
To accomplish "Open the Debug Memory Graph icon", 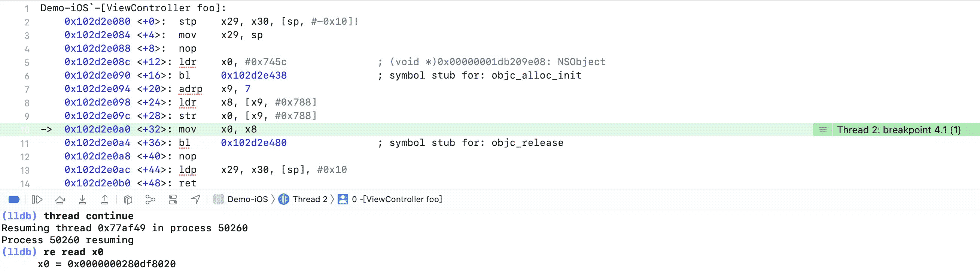I will tap(150, 200).
